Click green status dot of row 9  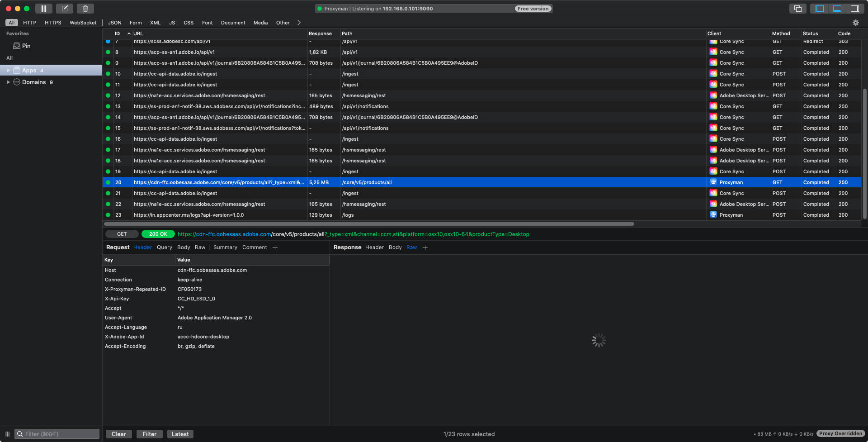108,63
